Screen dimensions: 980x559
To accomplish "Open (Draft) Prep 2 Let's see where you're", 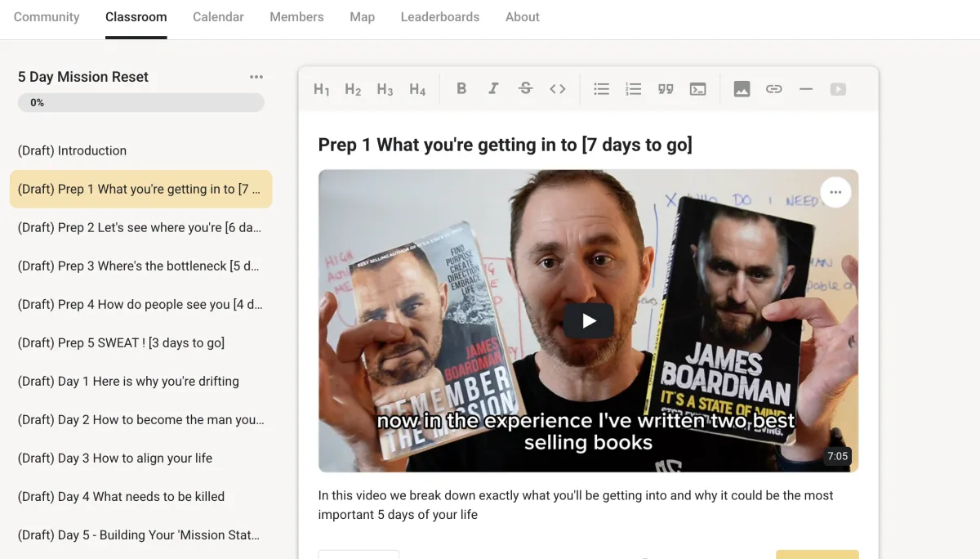I will tap(141, 227).
